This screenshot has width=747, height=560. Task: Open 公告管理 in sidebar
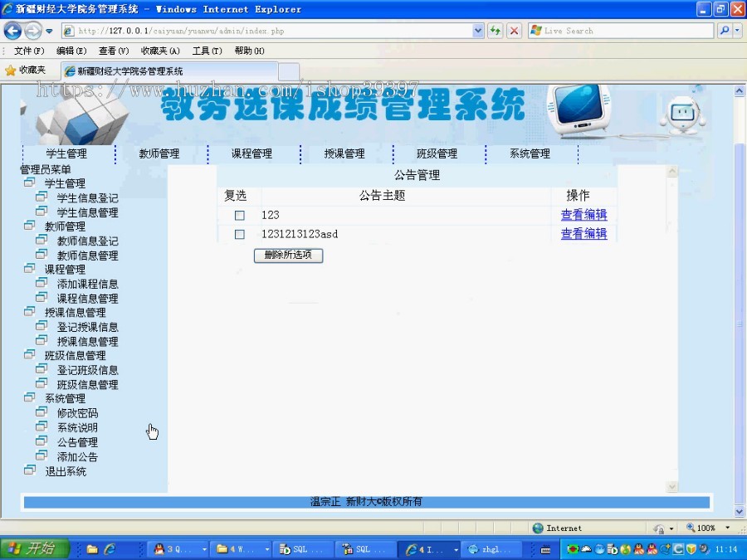tap(77, 442)
